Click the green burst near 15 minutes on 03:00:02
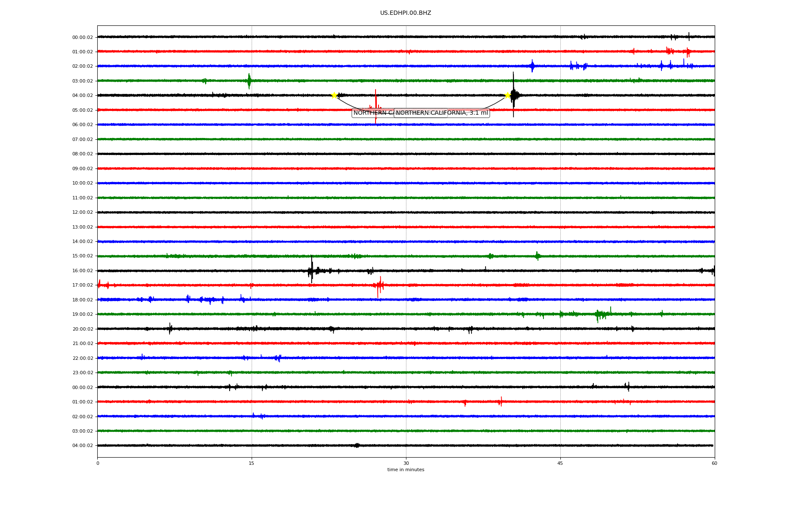Image resolution: width=812 pixels, height=508 pixels. pos(249,80)
